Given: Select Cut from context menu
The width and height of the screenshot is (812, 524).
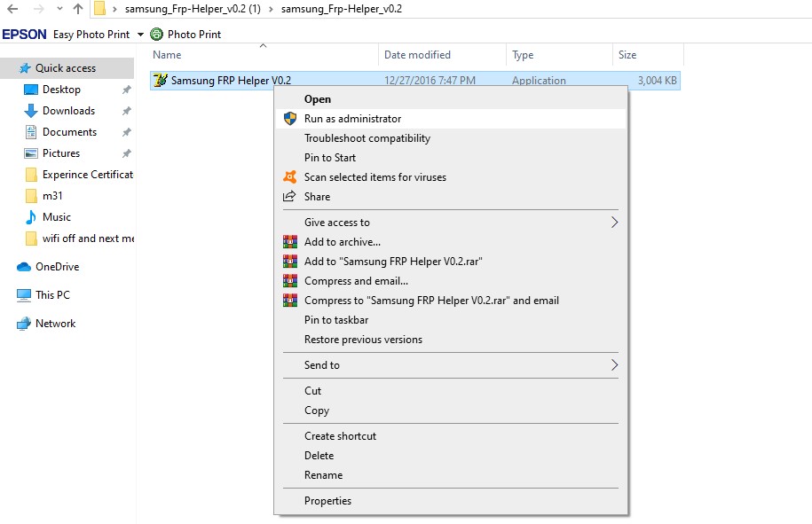Looking at the screenshot, I should point(451,391).
